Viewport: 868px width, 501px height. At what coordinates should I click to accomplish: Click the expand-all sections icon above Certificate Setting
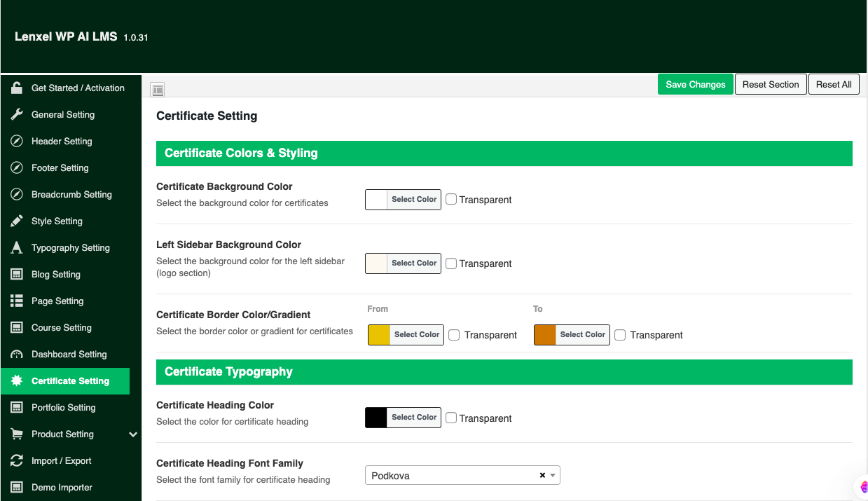[x=158, y=89]
